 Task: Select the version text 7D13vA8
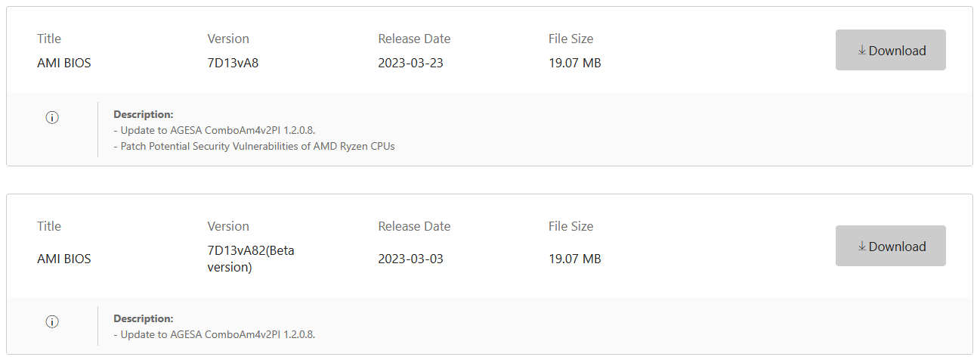point(233,63)
